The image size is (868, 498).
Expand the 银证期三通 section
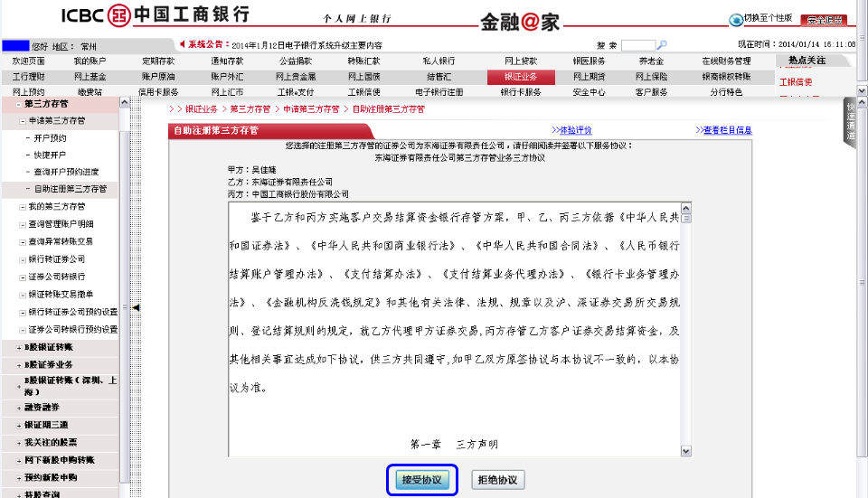[19, 426]
